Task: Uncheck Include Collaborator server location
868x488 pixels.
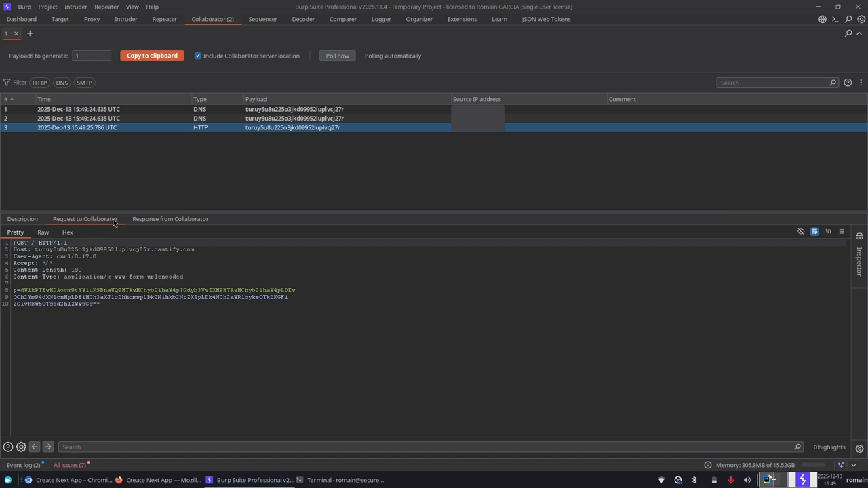Action: (198, 56)
